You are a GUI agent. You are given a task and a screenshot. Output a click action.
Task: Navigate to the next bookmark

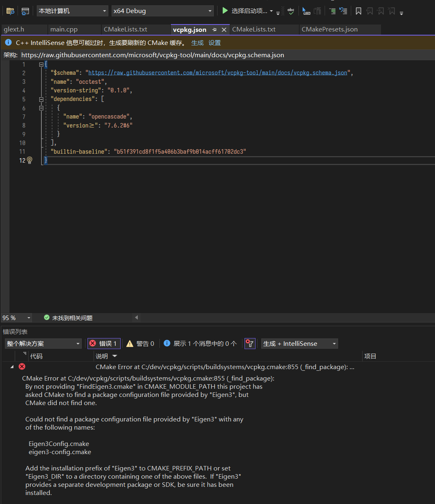[381, 11]
